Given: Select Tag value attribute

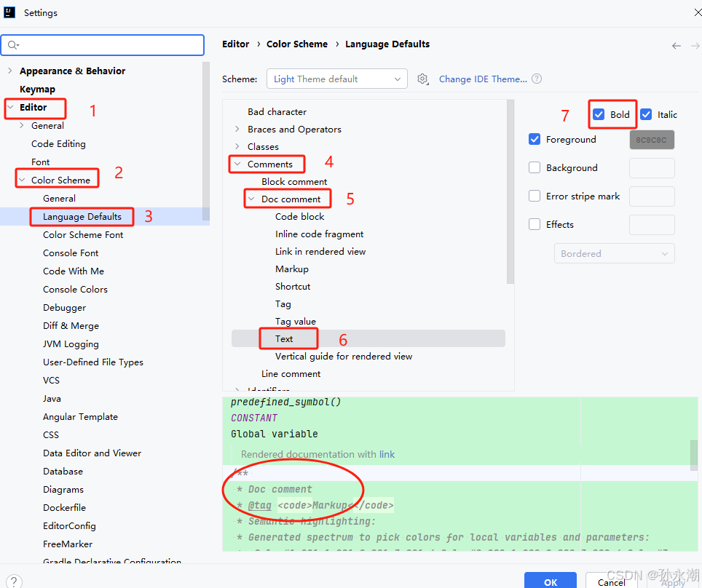Looking at the screenshot, I should [296, 321].
